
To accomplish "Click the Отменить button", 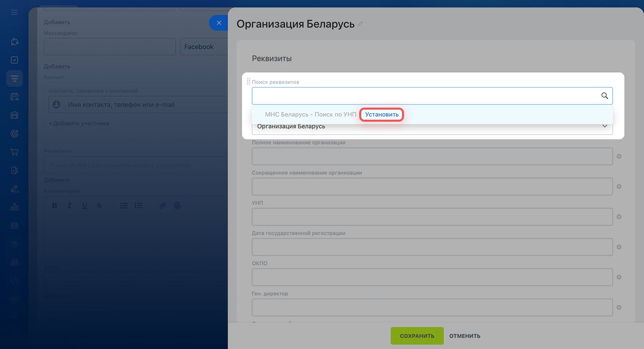I will (x=465, y=336).
